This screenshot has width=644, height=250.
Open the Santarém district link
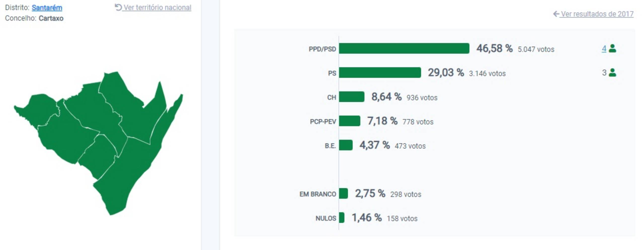[x=47, y=8]
